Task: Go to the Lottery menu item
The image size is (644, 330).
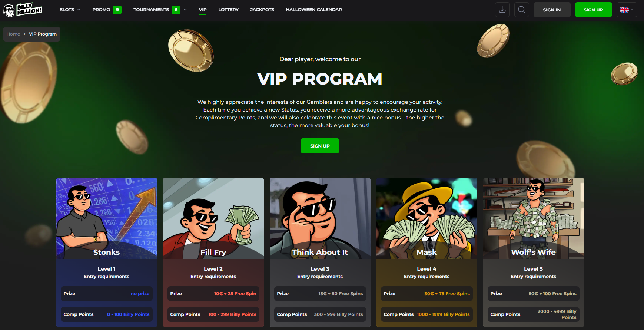Action: click(228, 10)
